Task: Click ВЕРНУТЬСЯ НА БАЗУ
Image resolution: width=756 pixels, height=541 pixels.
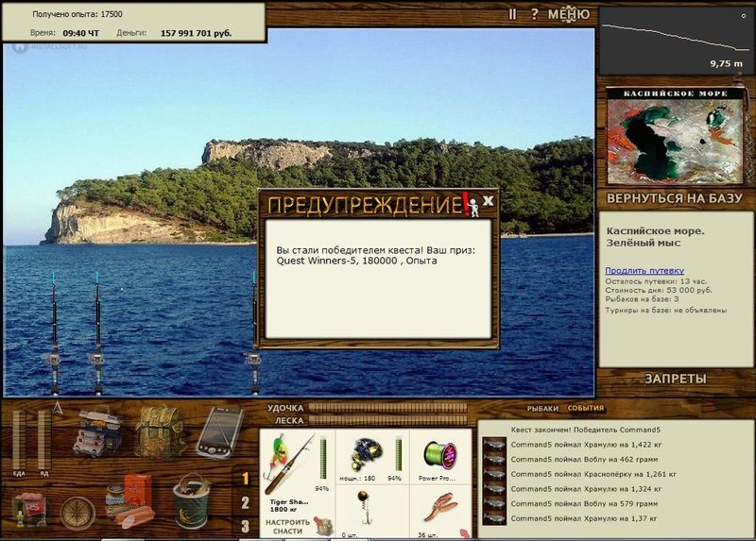Action: click(x=674, y=198)
